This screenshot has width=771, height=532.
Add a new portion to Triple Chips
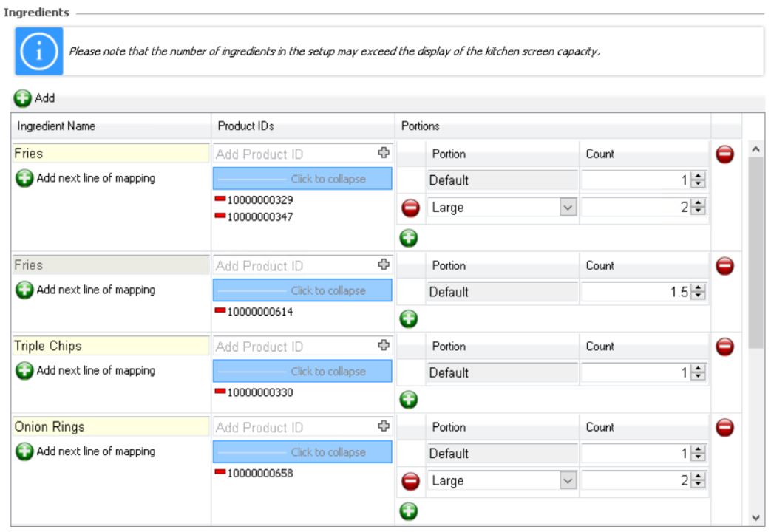pyautogui.click(x=408, y=400)
